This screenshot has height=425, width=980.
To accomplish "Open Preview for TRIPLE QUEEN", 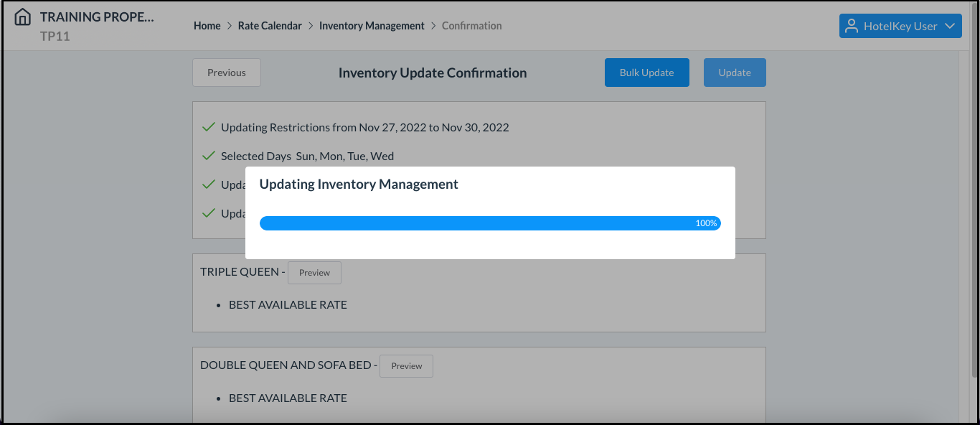I will pyautogui.click(x=314, y=272).
